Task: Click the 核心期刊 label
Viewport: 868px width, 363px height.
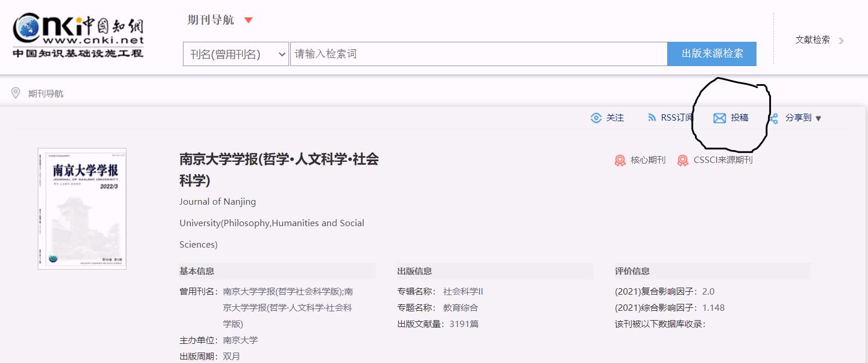Action: (648, 160)
